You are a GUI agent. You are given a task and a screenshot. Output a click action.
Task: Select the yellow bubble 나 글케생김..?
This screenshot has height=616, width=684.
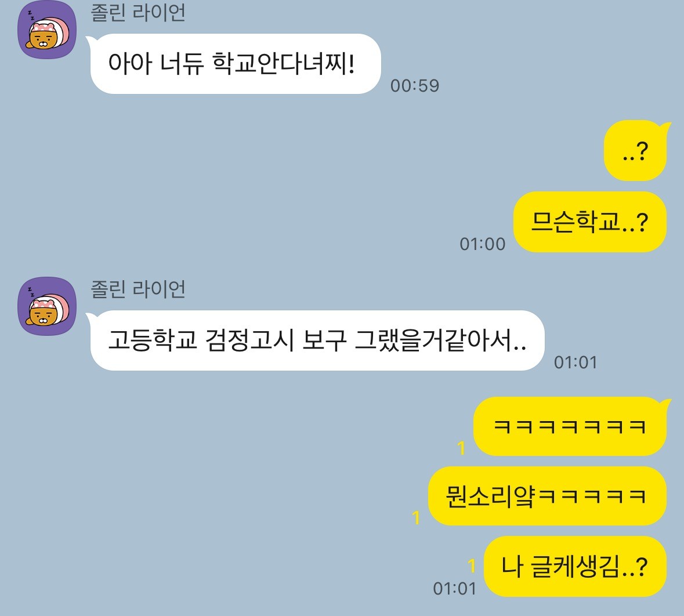click(x=575, y=566)
